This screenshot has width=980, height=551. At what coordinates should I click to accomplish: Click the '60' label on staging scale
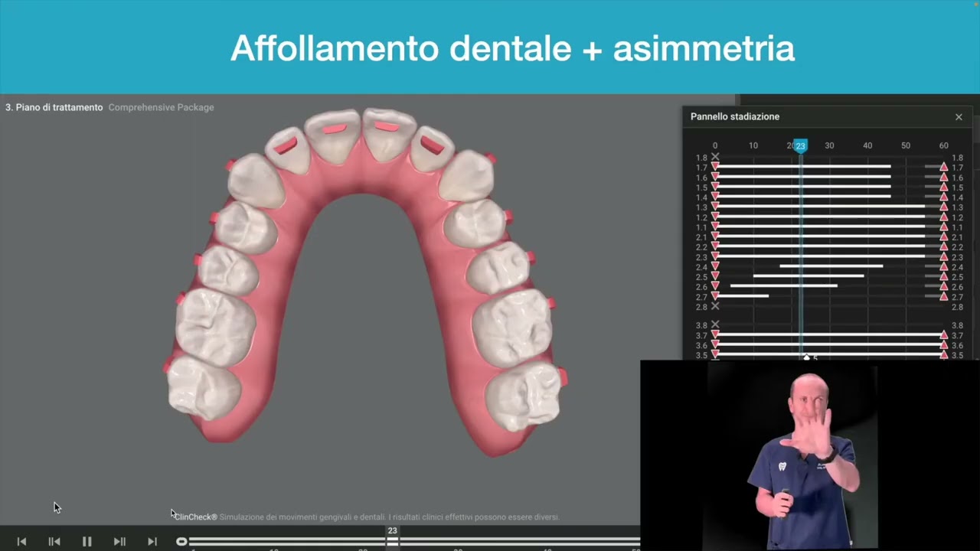click(x=943, y=145)
